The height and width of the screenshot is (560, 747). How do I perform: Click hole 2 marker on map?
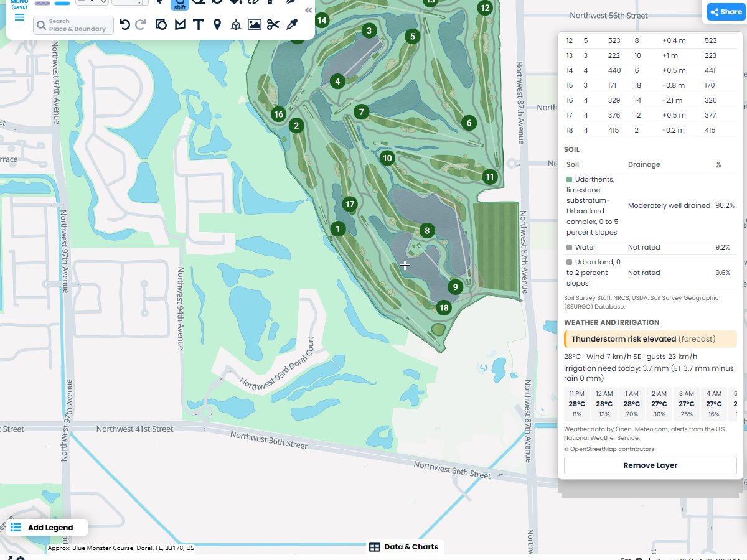296,126
